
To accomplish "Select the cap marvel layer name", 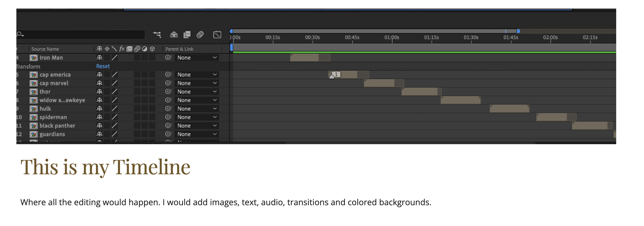I will 54,83.
